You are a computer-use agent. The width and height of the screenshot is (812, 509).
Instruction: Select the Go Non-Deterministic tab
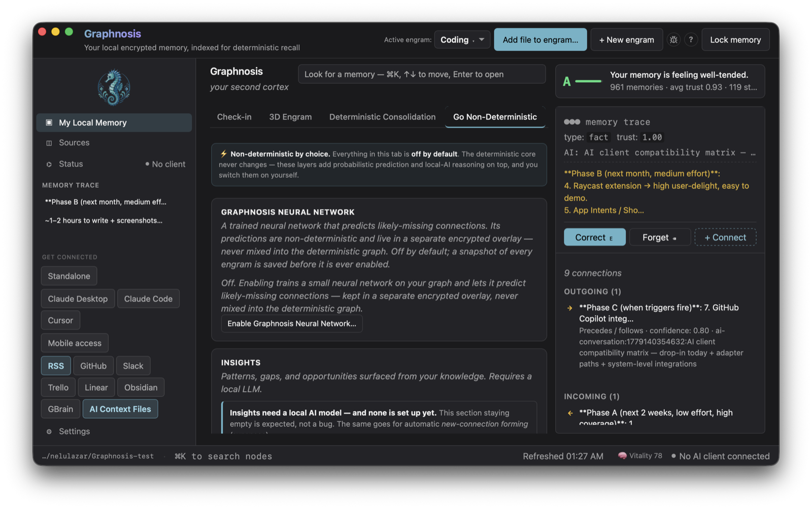(x=495, y=117)
